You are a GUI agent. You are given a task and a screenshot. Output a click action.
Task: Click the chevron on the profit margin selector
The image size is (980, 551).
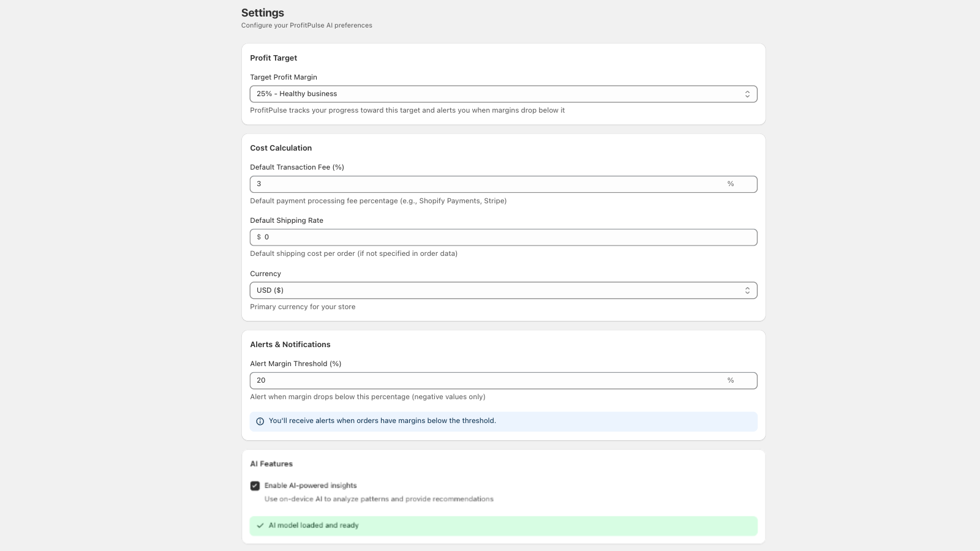(x=748, y=94)
